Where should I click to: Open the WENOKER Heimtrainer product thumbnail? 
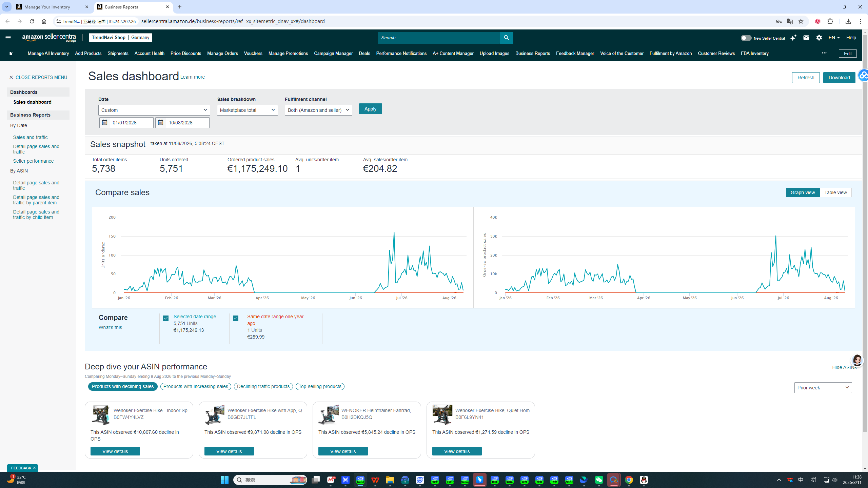[328, 414]
